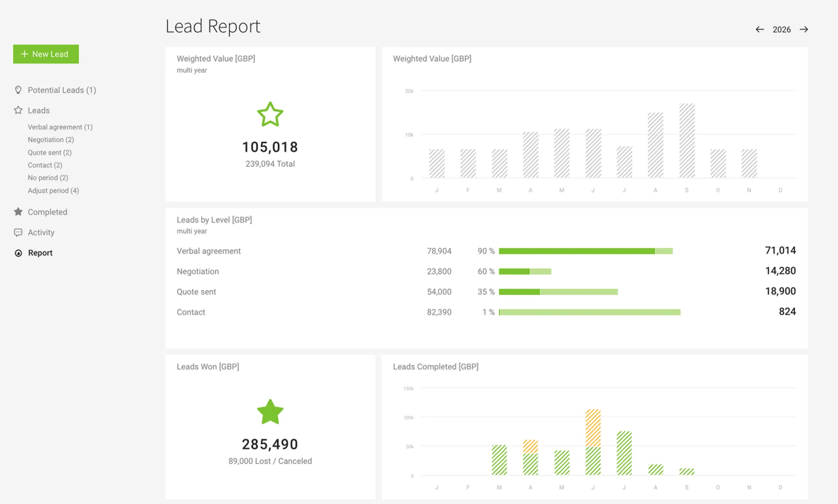Click the filled star icon beside Completed

(x=18, y=211)
